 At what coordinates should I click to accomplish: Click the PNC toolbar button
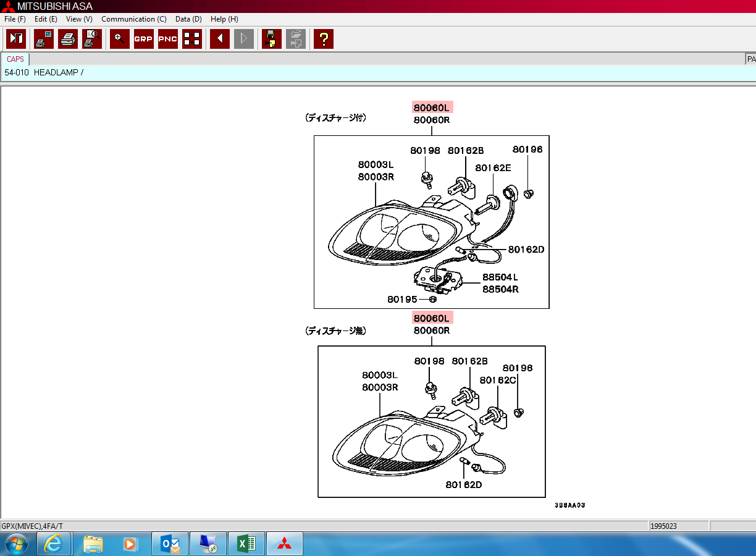pyautogui.click(x=168, y=39)
